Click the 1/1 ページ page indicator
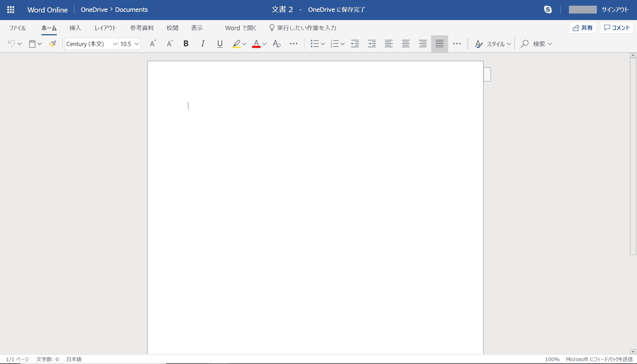The image size is (637, 364). (18, 359)
